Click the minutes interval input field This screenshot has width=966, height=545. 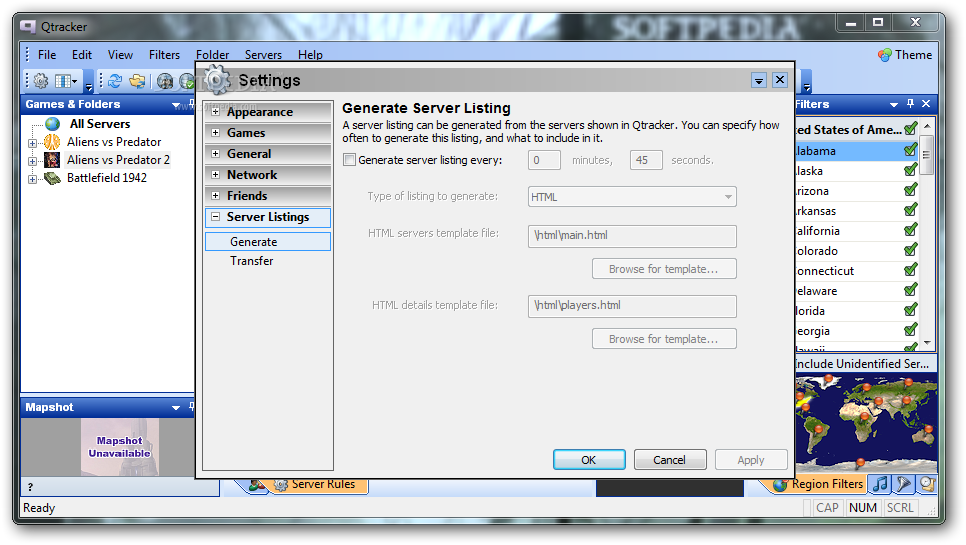545,160
